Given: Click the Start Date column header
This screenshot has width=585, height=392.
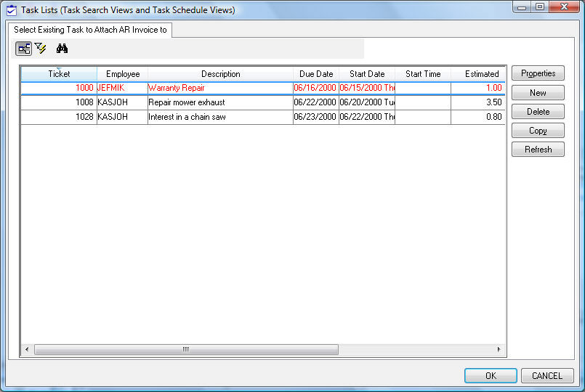Looking at the screenshot, I should click(x=367, y=74).
